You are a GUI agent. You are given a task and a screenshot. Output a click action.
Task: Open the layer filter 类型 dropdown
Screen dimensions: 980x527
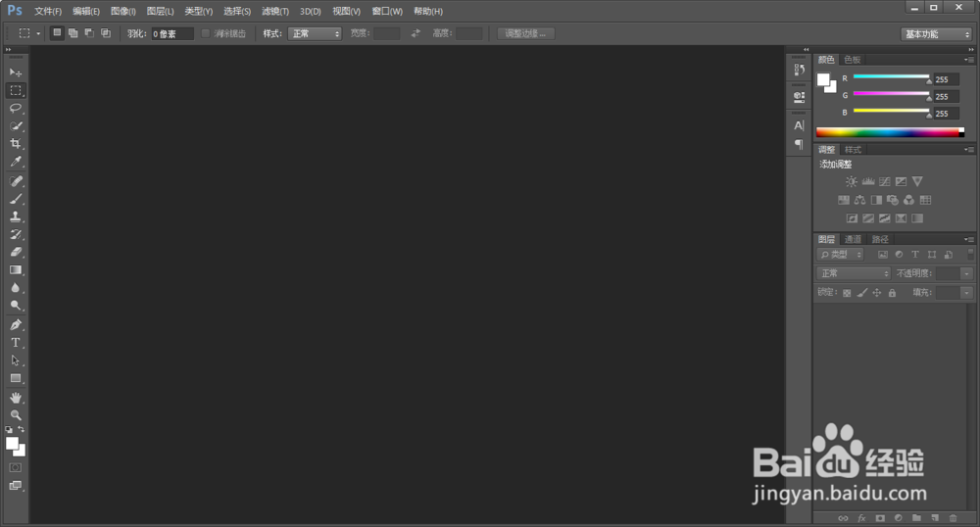tap(841, 255)
